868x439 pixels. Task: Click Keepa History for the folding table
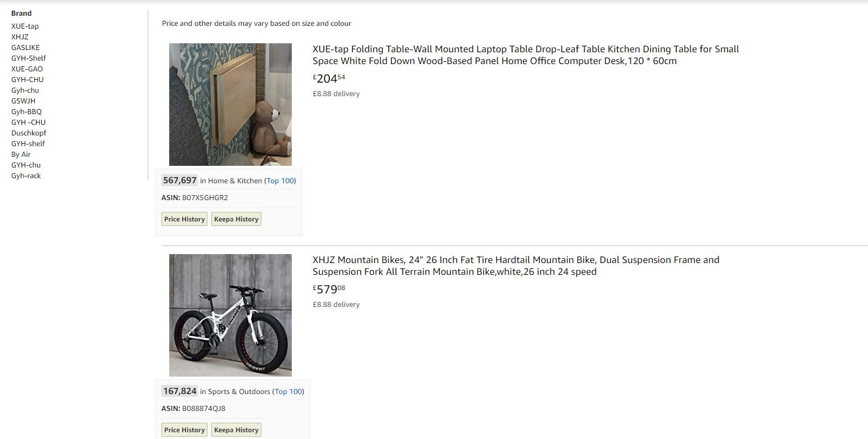pyautogui.click(x=236, y=219)
